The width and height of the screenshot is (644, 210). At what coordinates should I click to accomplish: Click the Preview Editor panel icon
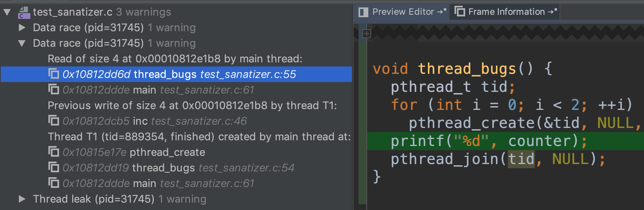[x=363, y=12]
